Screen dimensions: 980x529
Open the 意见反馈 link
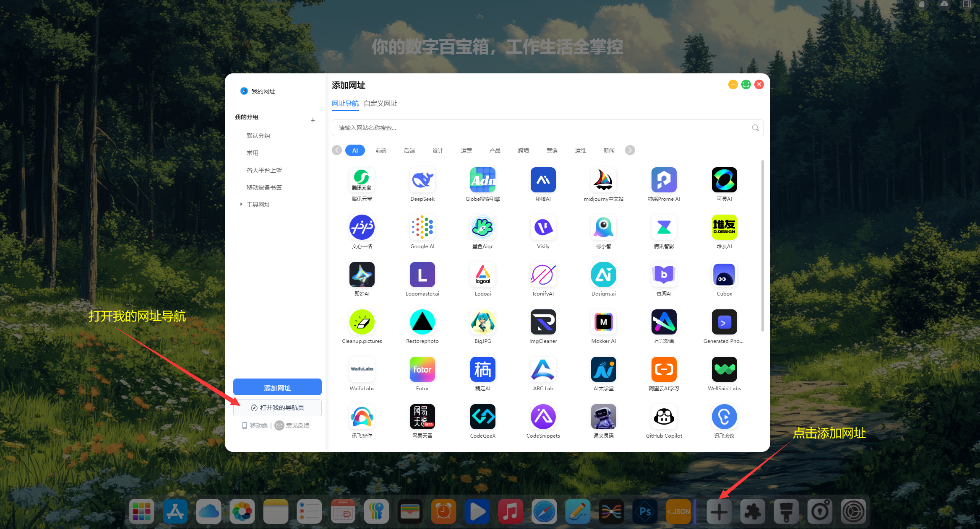[x=292, y=425]
